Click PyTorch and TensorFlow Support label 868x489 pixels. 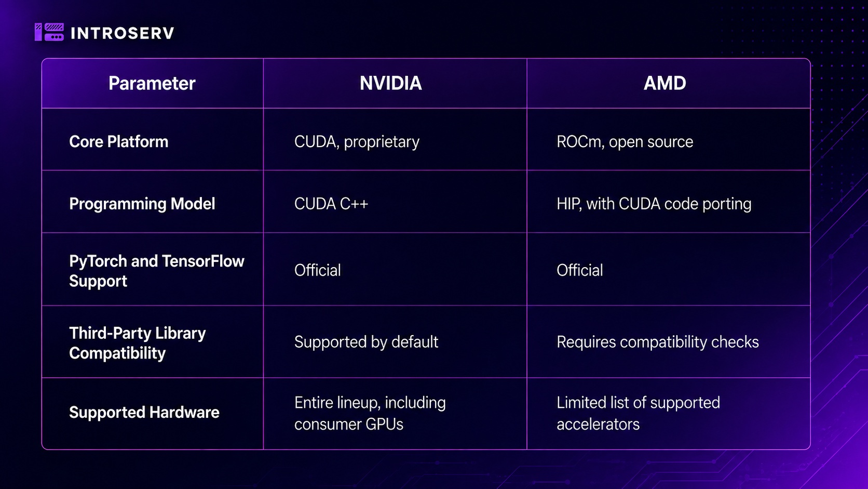157,271
